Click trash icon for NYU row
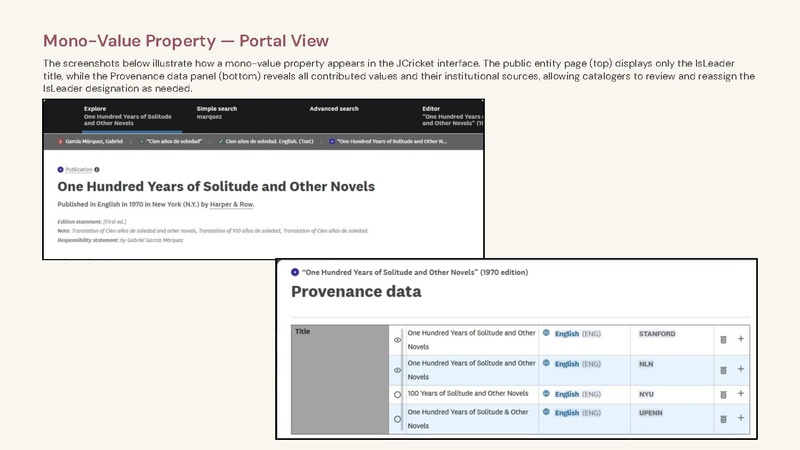Image resolution: width=800 pixels, height=450 pixels. 723,395
